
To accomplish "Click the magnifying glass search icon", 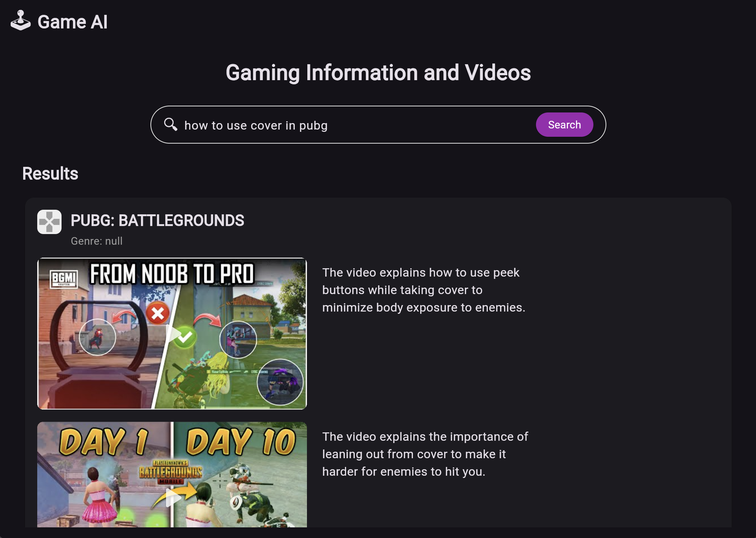I will pos(171,124).
